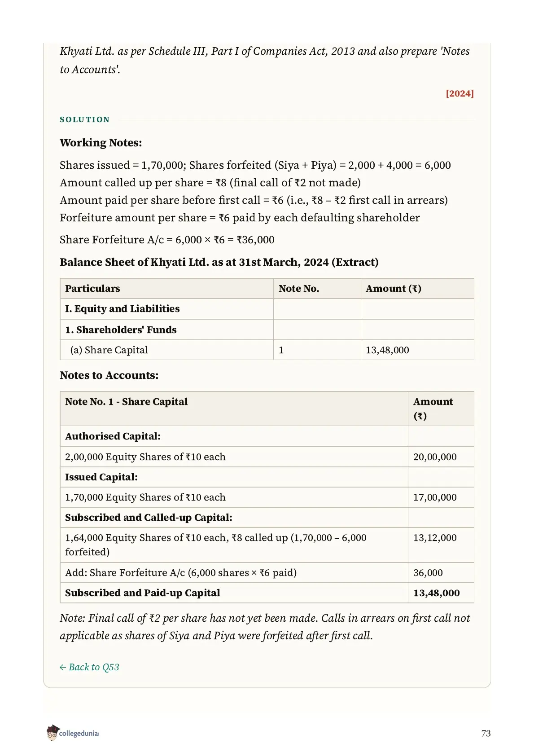
Task: Click the collegedunia mascot logo icon
Action: pyautogui.click(x=52, y=732)
